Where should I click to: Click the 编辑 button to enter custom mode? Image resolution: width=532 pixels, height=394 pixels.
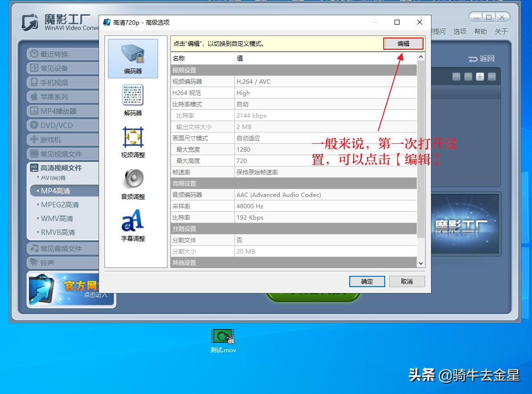403,43
